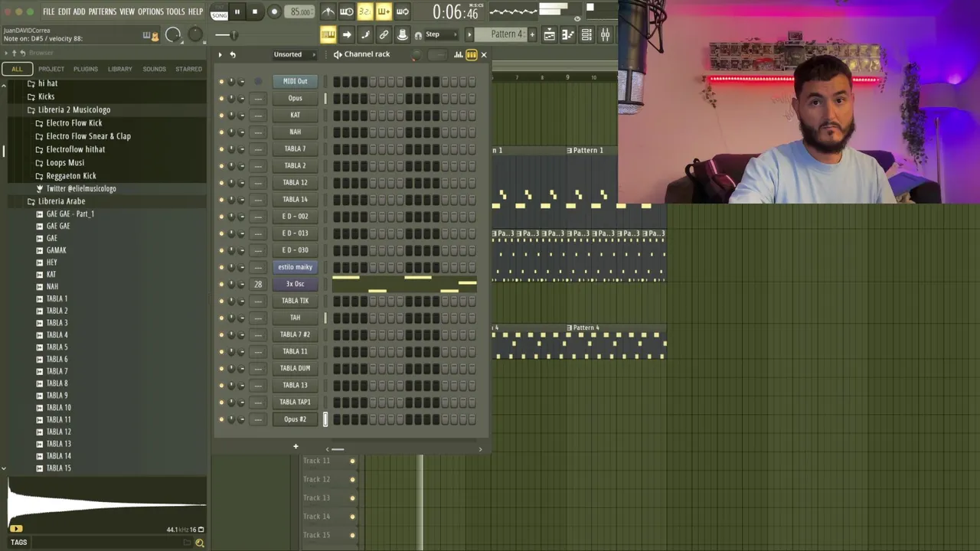
Task: Stop playback
Action: tap(255, 11)
